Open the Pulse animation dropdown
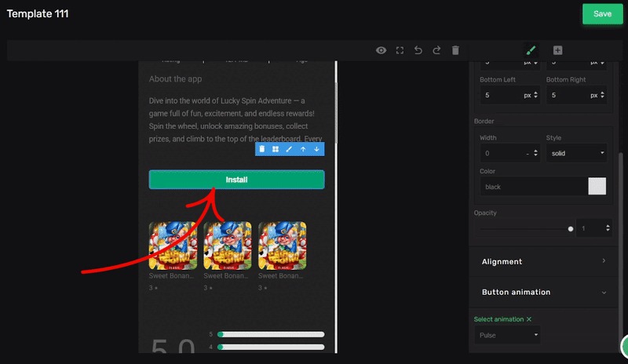 pos(507,335)
